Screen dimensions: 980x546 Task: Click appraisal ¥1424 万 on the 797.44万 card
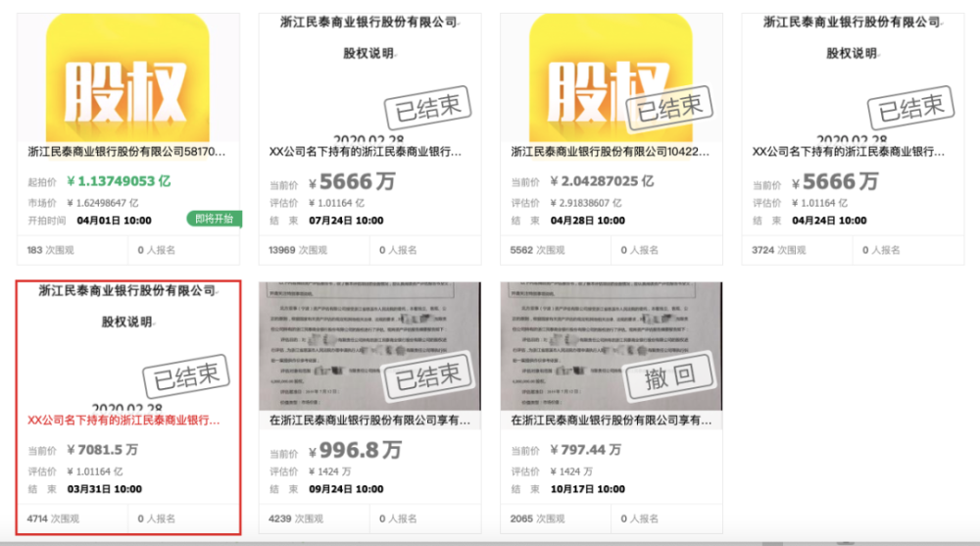(x=571, y=472)
